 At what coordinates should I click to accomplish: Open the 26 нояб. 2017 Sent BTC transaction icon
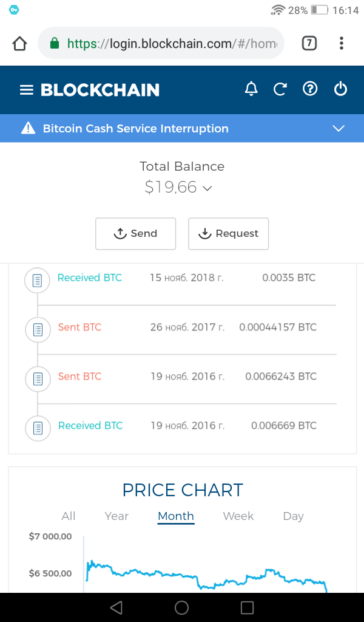(x=37, y=330)
